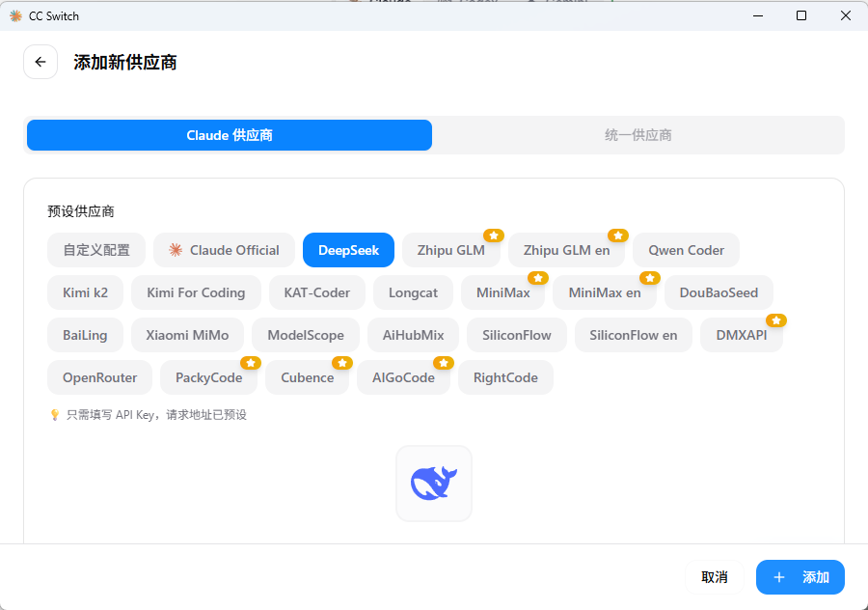Choose the 自定义配置 preset option
Image resolution: width=868 pixels, height=610 pixels.
(96, 250)
